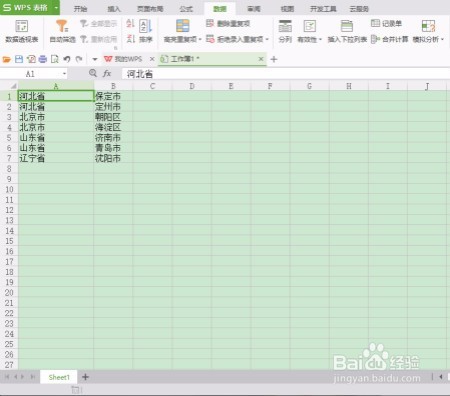
Task: Expand the quick access toolbar customize arrow
Action: click(95, 59)
